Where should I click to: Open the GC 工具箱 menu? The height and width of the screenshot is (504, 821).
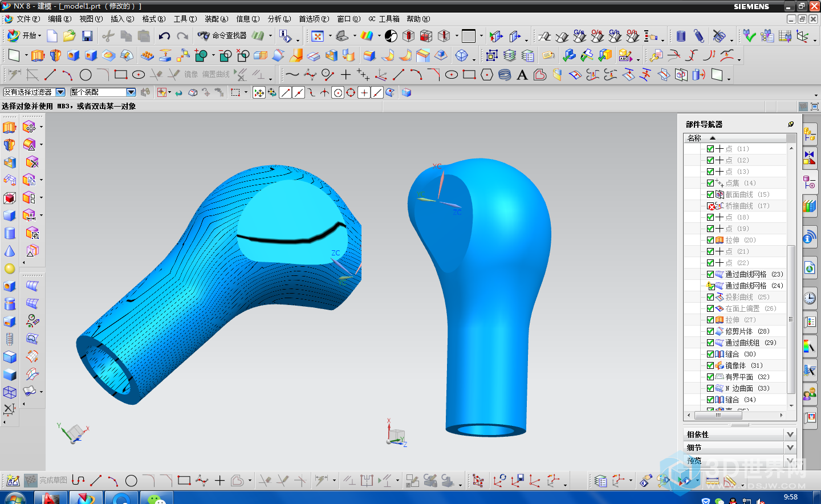click(384, 19)
